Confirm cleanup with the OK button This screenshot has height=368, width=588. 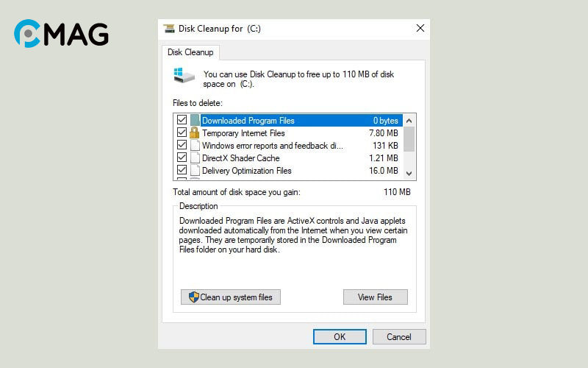pos(340,337)
